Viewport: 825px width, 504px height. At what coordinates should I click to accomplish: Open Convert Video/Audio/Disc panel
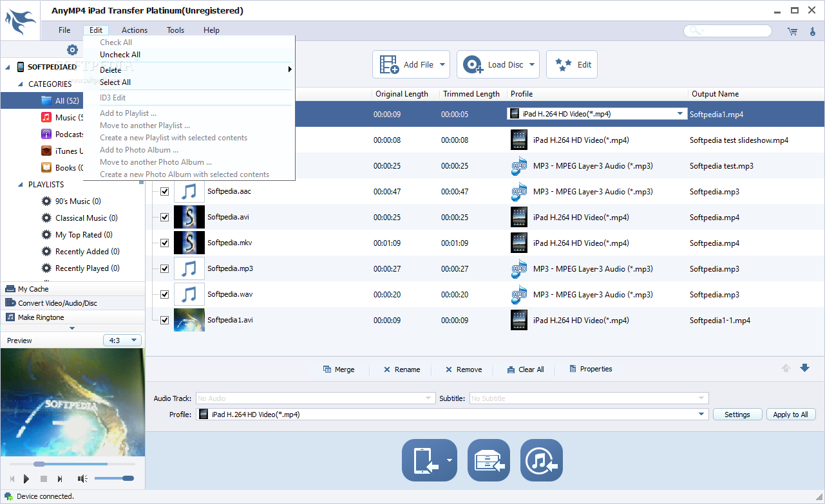[72, 303]
